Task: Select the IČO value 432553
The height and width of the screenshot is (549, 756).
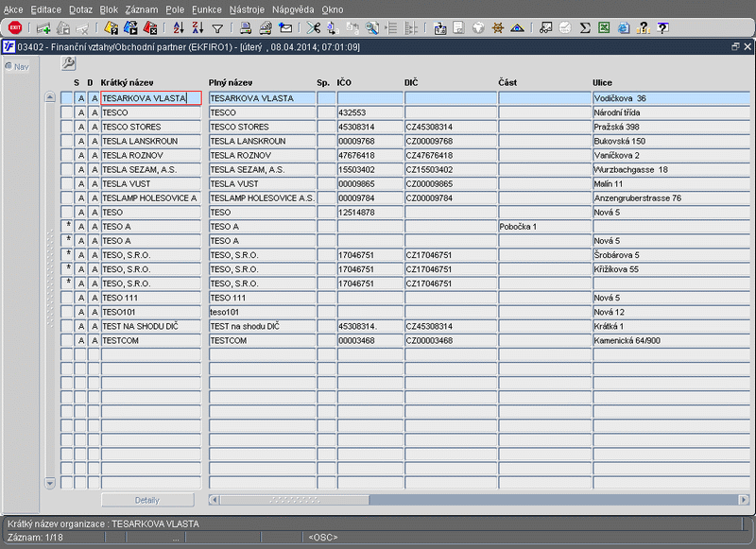Action: click(x=369, y=112)
